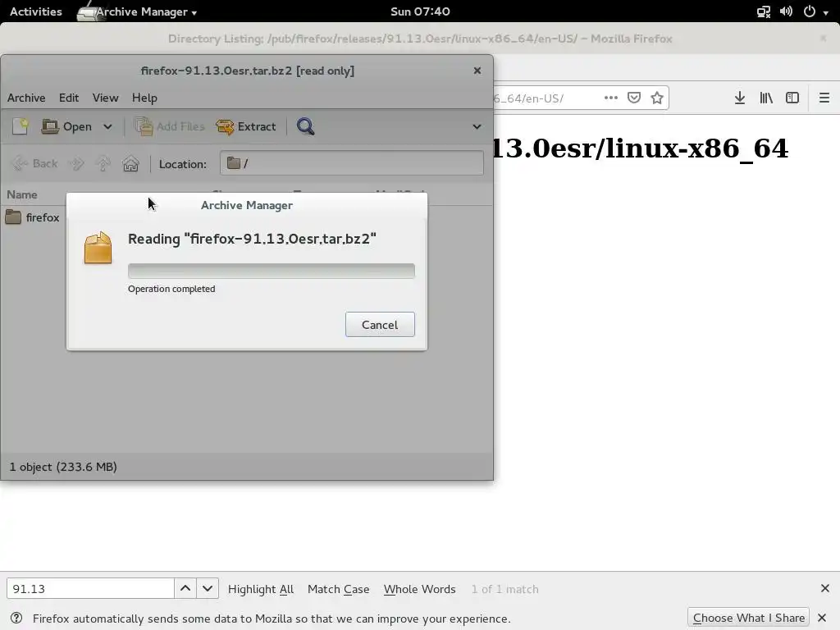This screenshot has width=840, height=630.
Task: Go to the archive home location
Action: [130, 163]
